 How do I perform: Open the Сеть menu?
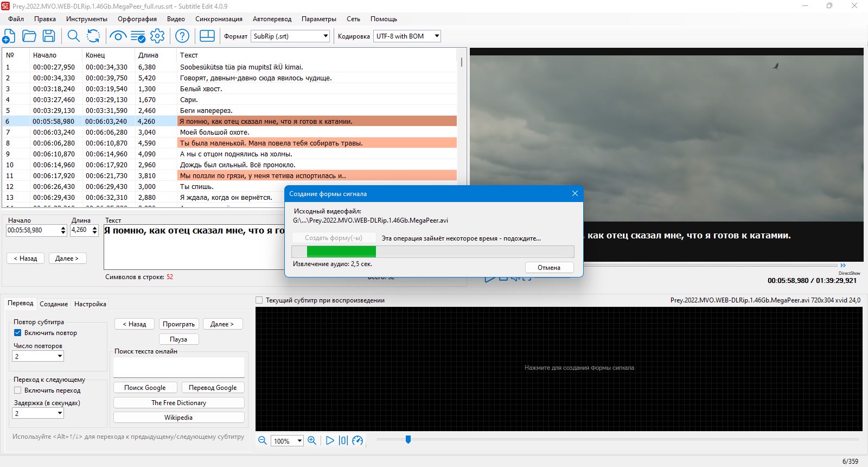tap(354, 19)
